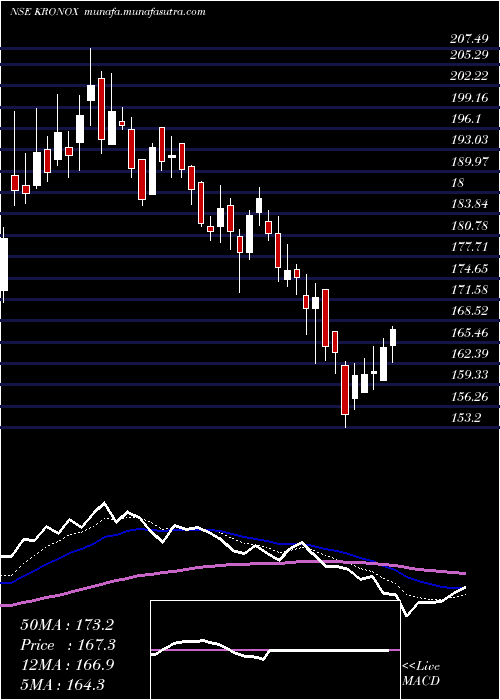Click the NSE KRONOX chart title
500x700 pixels.
(44, 12)
